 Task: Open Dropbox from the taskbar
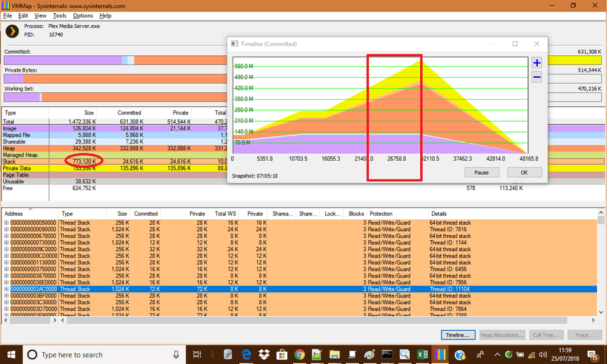click(263, 355)
